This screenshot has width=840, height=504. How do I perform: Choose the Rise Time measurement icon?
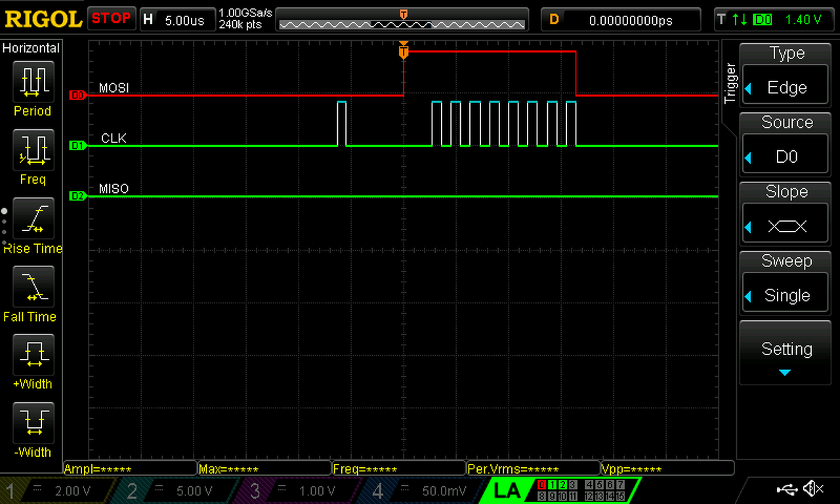[x=33, y=219]
